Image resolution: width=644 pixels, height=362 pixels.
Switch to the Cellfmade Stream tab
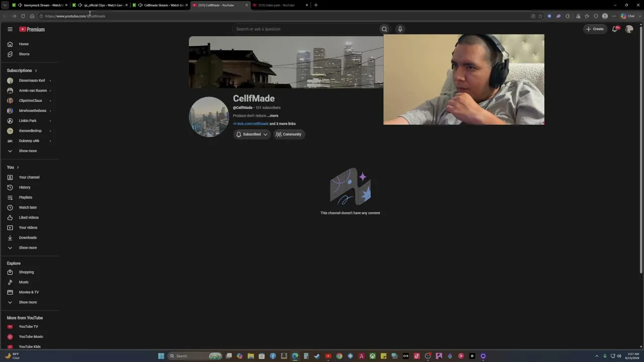[x=160, y=5]
